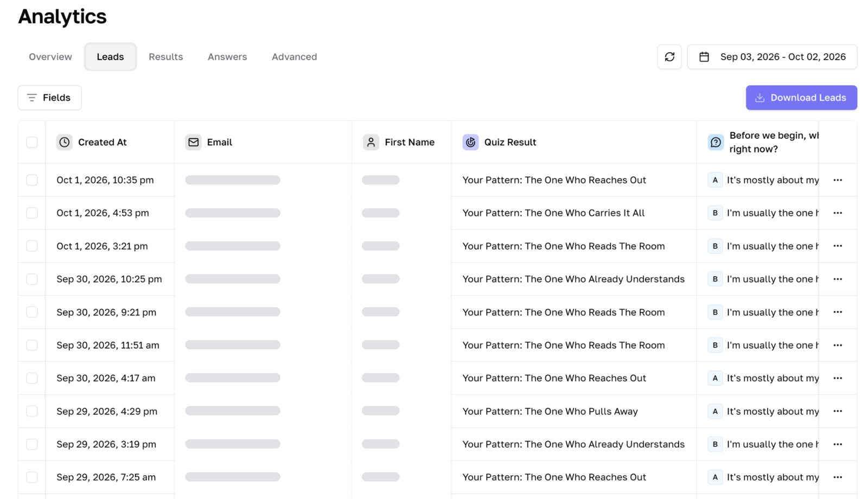The height and width of the screenshot is (499, 868).
Task: Check the Oct 1, 3:21 pm row checkbox
Action: click(x=32, y=246)
